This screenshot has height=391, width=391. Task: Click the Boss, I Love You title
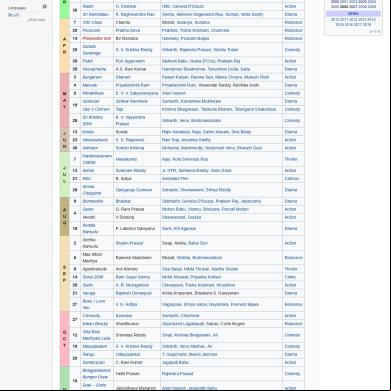[94, 304]
